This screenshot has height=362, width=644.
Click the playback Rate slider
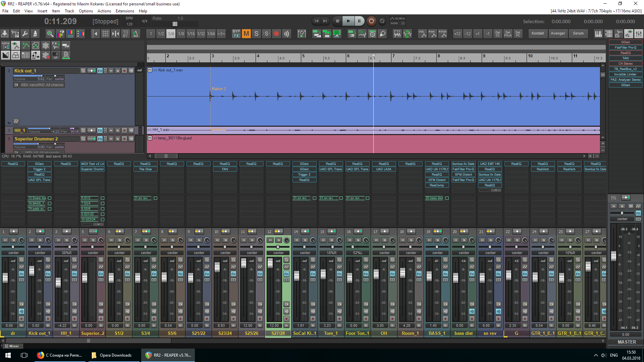click(175, 24)
